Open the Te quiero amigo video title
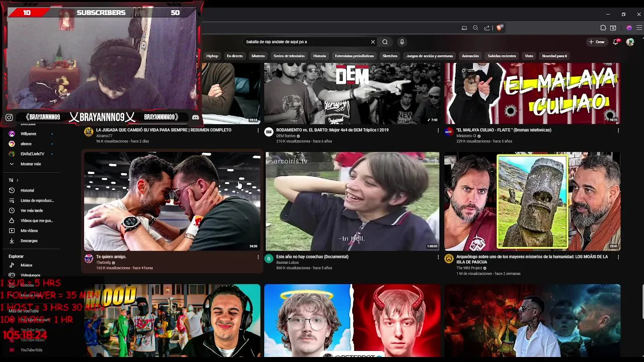Viewport: 644px width, 362px height. click(111, 256)
